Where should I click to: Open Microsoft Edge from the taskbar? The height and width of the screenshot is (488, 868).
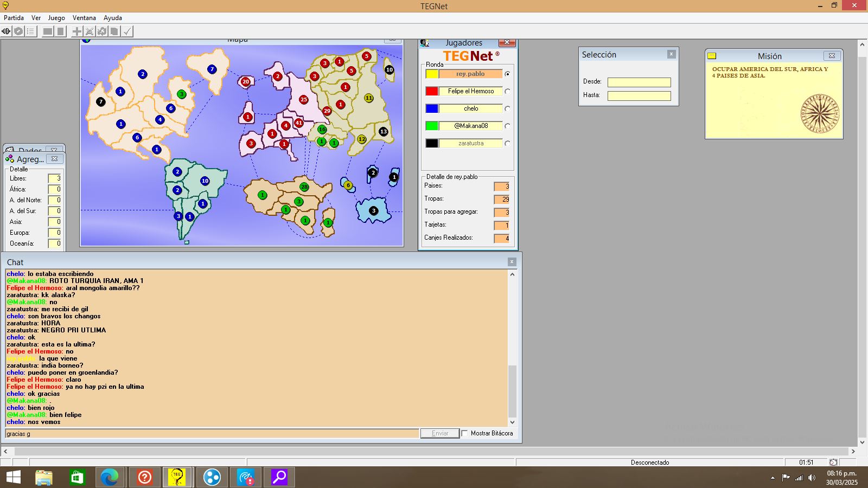tap(110, 477)
